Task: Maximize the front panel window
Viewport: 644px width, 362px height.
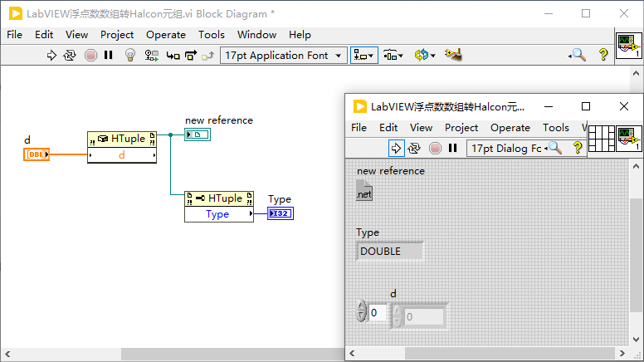Action: point(586,106)
